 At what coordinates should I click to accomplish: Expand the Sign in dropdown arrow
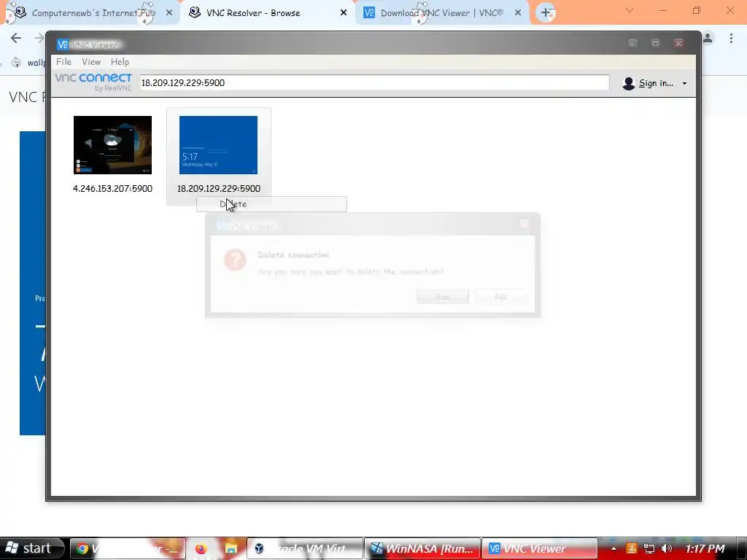[x=684, y=84]
